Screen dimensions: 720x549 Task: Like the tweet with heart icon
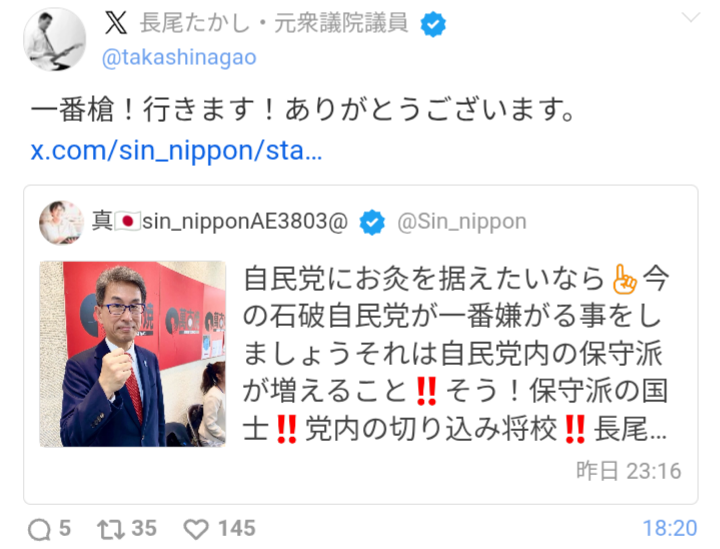tap(196, 530)
